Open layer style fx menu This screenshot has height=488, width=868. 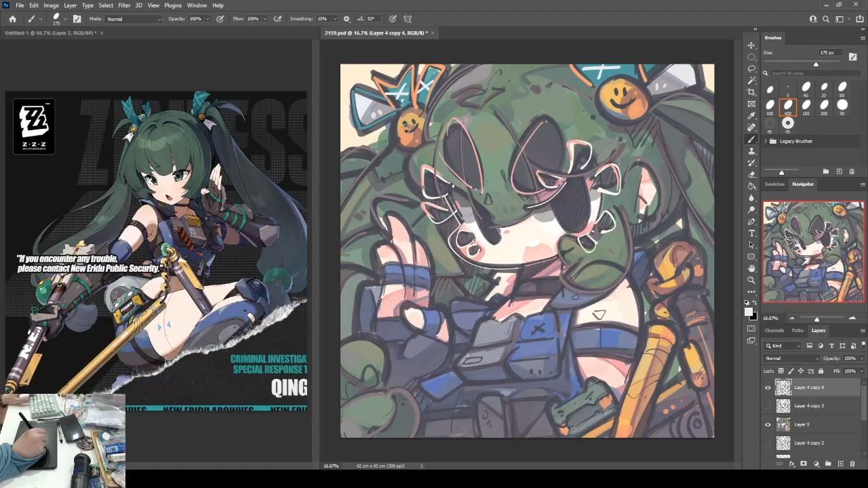(x=791, y=464)
